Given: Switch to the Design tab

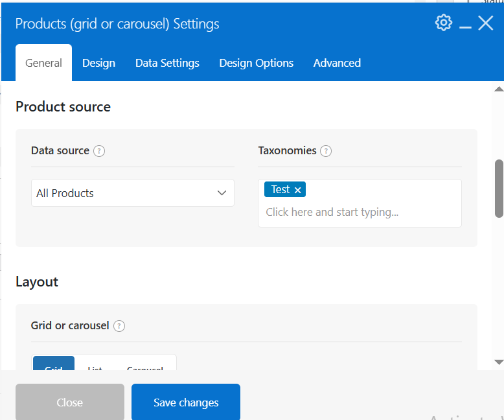Looking at the screenshot, I should point(98,63).
